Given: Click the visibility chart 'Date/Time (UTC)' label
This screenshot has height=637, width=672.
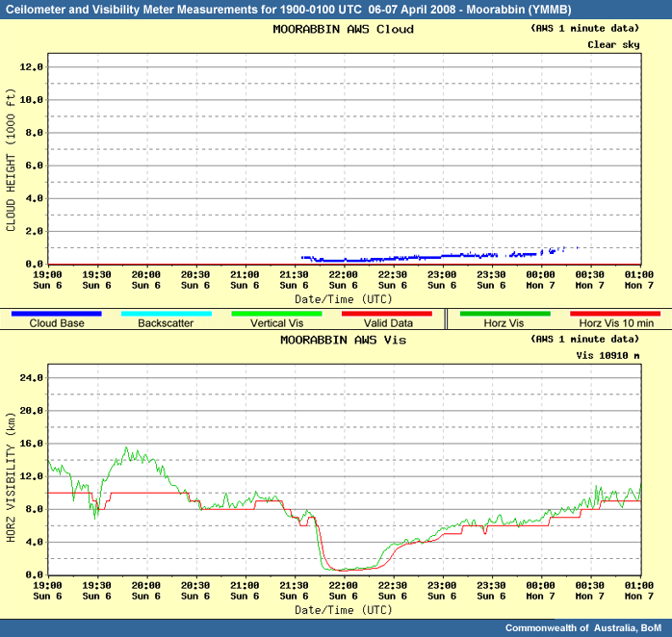Looking at the screenshot, I should pyautogui.click(x=344, y=610).
